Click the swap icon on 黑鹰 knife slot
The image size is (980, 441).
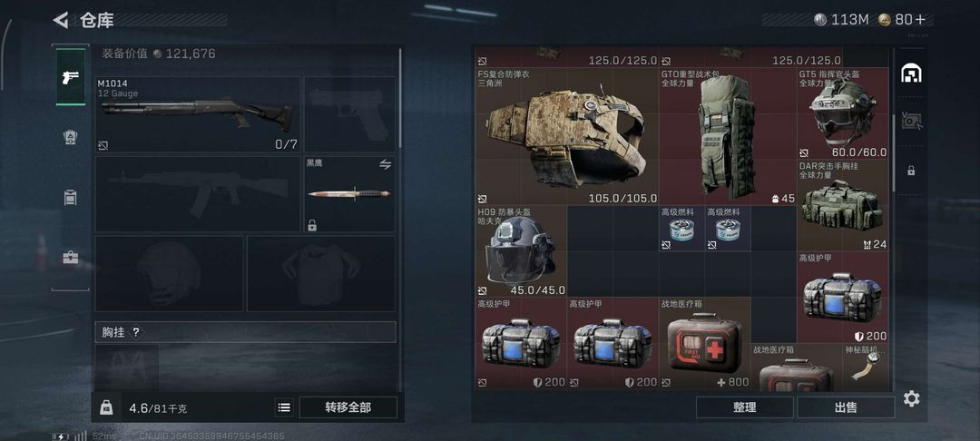click(385, 164)
